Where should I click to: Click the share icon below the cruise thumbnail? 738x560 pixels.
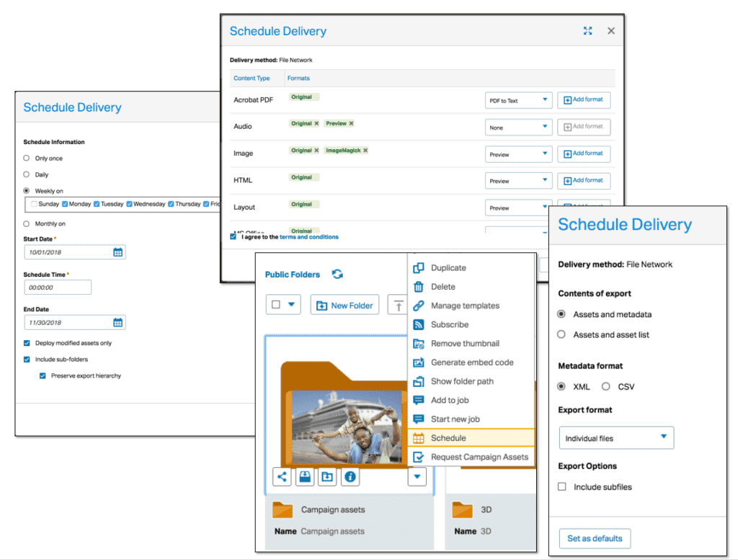281,476
